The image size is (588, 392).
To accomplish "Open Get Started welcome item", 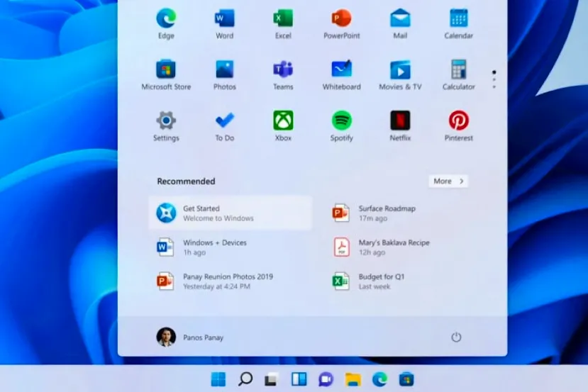I will point(231,213).
